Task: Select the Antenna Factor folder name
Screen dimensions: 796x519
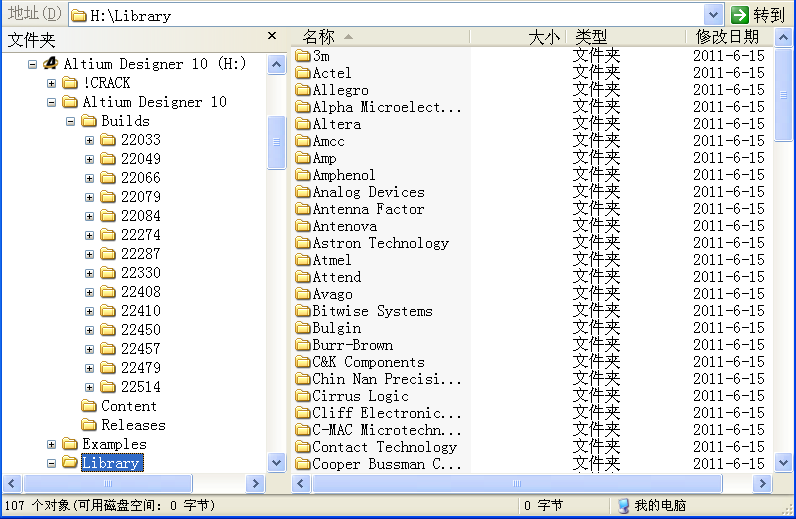Action: (x=369, y=209)
